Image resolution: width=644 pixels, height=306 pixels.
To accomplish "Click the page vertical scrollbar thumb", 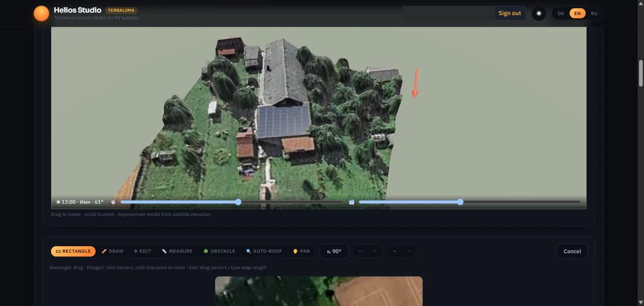I will pos(640,73).
